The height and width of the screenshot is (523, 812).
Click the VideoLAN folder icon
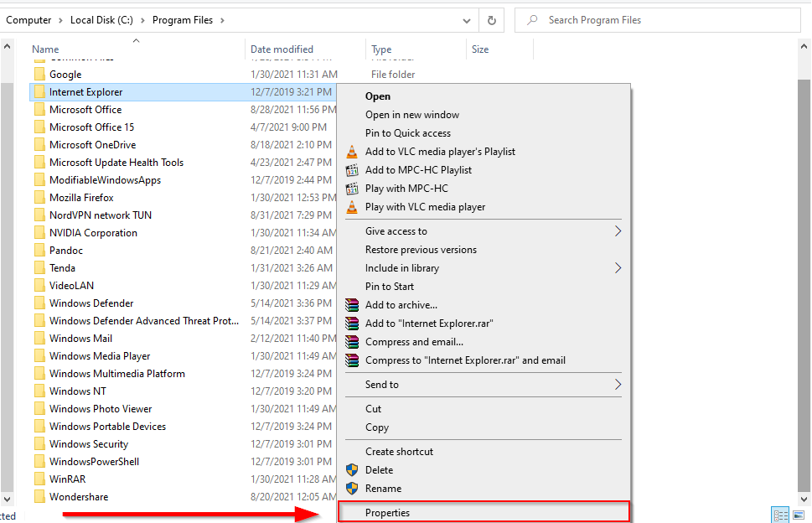tap(39, 286)
